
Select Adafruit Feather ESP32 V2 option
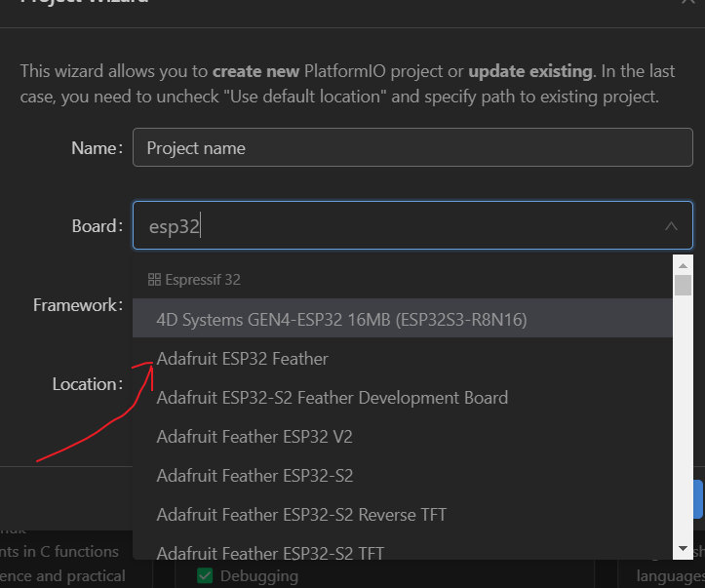pyautogui.click(x=254, y=437)
